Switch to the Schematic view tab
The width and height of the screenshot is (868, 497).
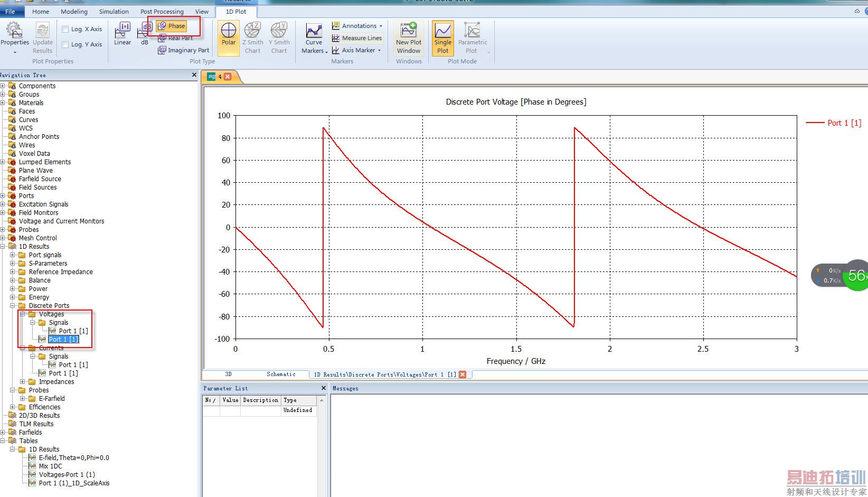point(281,374)
